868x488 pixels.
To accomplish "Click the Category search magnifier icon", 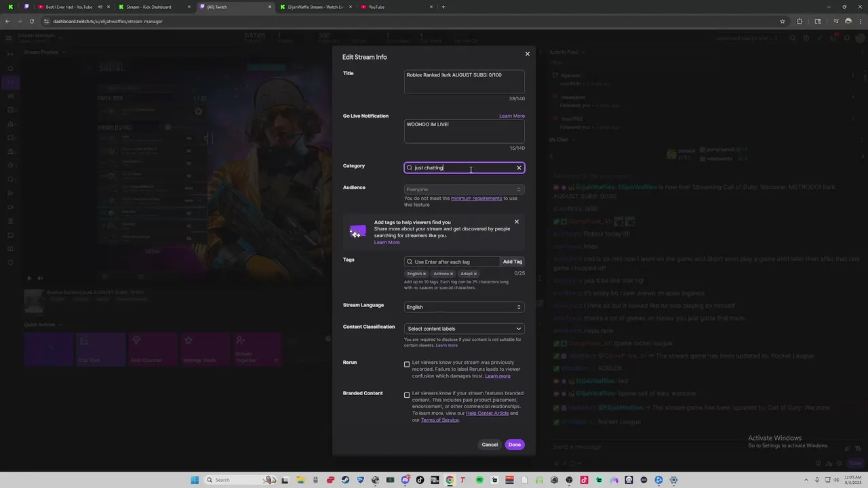I will pos(410,167).
